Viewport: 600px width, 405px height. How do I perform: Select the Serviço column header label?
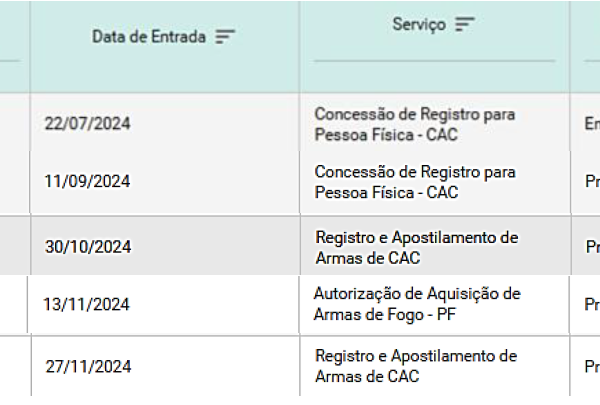pyautogui.click(x=419, y=24)
